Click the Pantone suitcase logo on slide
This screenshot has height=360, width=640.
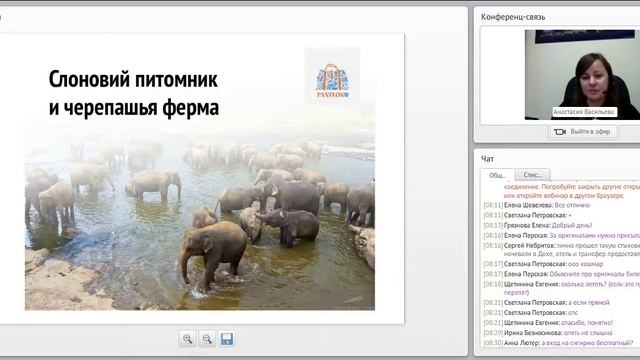[x=332, y=76]
